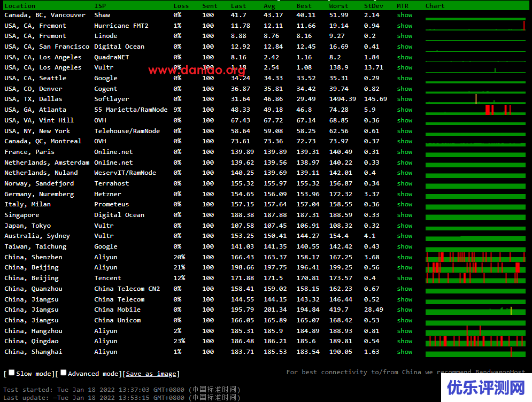This screenshot has width=532, height=402.
Task: Click the latency chart for Beijing Tencent
Action: pyautogui.click(x=475, y=278)
